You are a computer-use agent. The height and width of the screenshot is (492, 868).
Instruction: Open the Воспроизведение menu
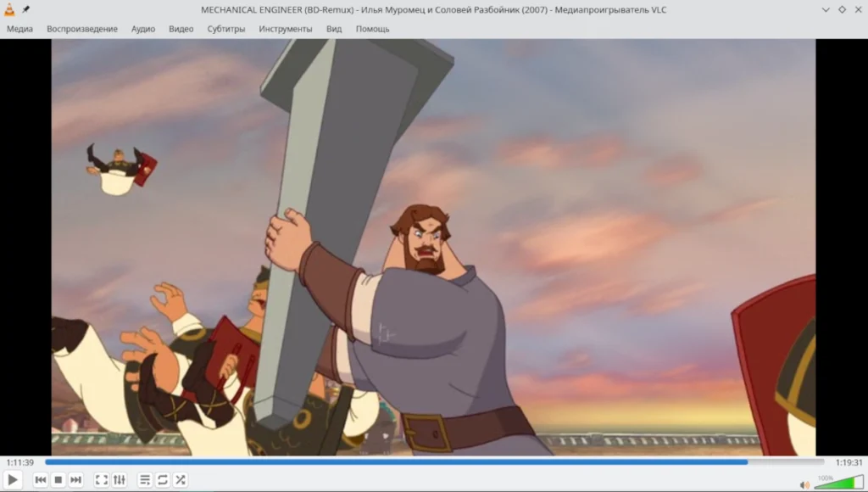tap(82, 29)
